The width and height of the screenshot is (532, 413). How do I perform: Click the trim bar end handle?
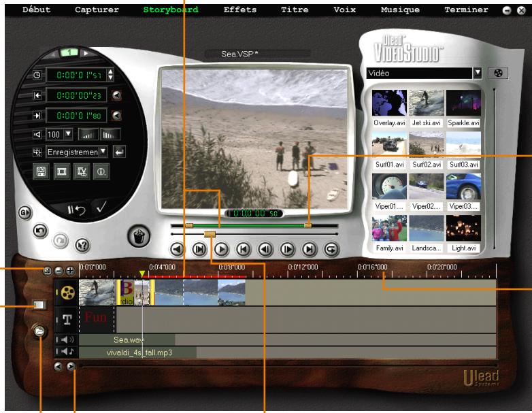coord(307,225)
